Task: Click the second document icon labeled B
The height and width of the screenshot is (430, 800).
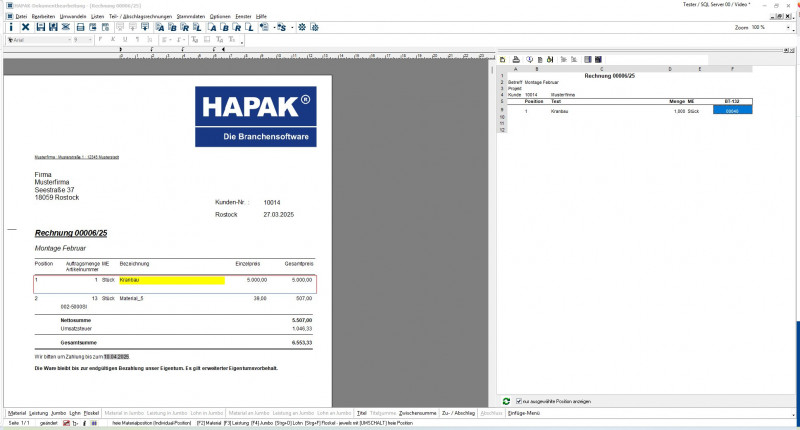Action: pos(225,28)
